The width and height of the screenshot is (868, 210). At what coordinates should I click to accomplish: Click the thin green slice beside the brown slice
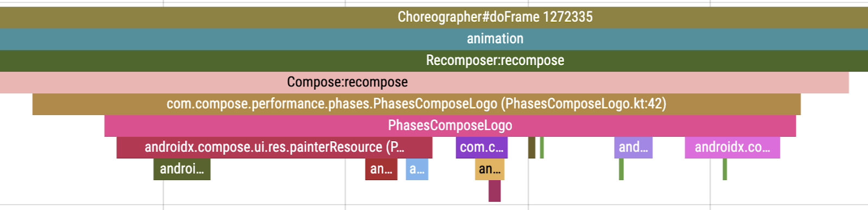541,147
